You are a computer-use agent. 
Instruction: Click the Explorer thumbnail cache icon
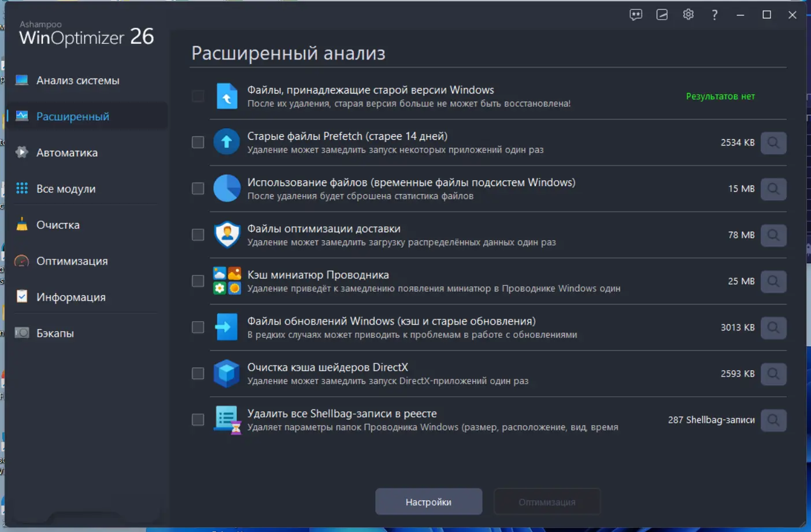point(227,281)
